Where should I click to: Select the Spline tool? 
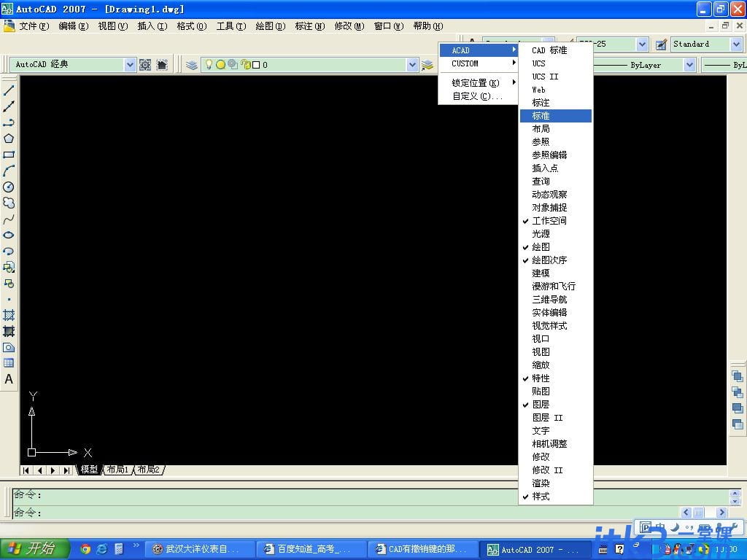(x=9, y=219)
